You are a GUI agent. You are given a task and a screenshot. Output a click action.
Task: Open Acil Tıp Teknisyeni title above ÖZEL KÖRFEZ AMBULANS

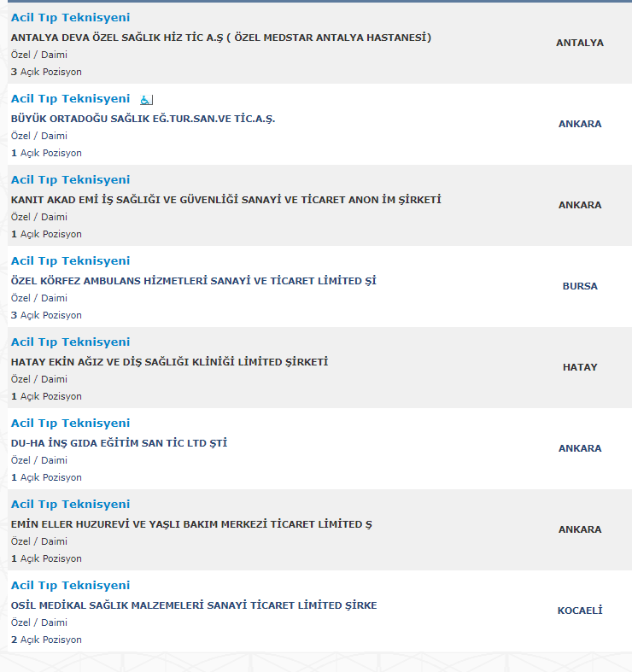point(71,261)
